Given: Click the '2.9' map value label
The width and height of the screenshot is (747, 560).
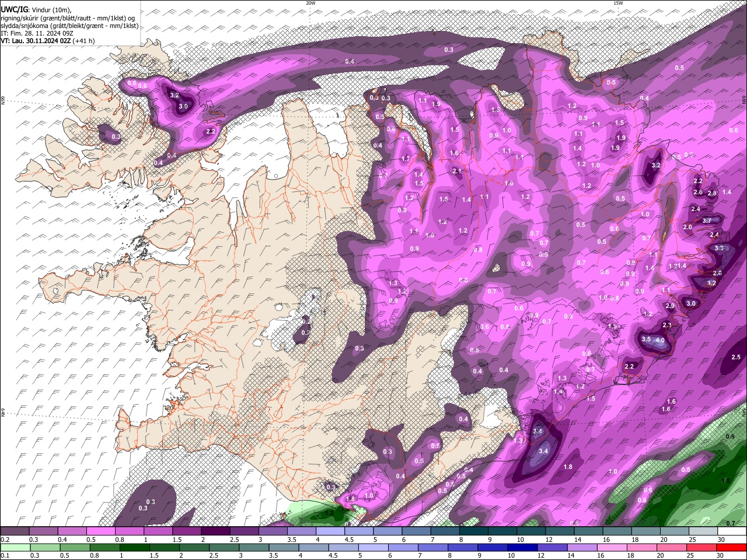Looking at the screenshot, I should (670, 306).
